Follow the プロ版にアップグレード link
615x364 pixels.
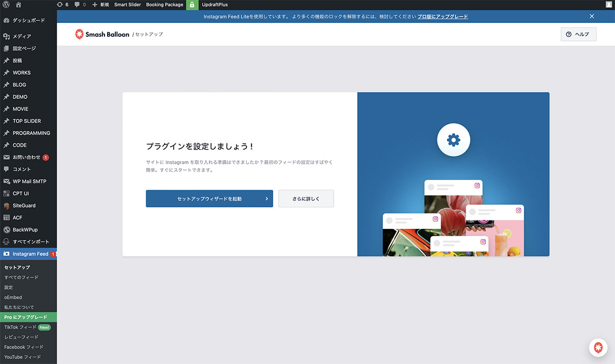pos(442,16)
